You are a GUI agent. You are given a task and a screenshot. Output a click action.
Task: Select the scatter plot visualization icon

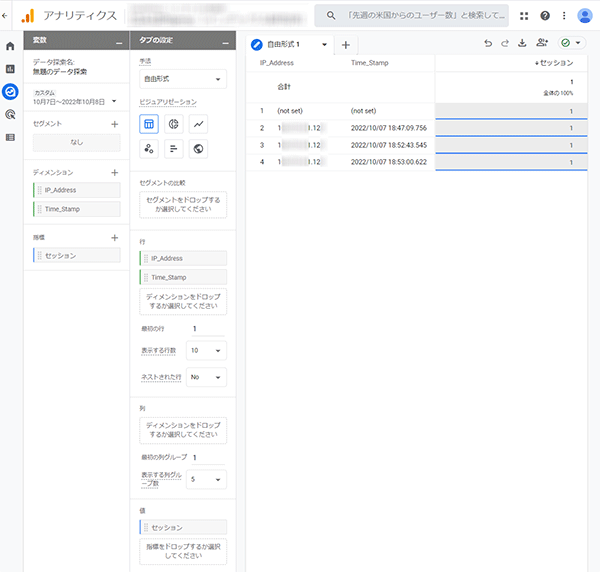coord(149,149)
